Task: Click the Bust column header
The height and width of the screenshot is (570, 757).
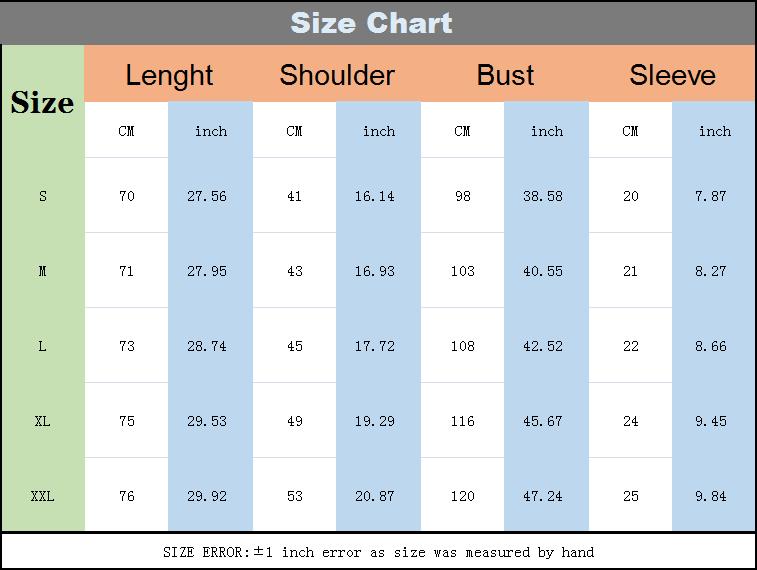Action: 505,74
